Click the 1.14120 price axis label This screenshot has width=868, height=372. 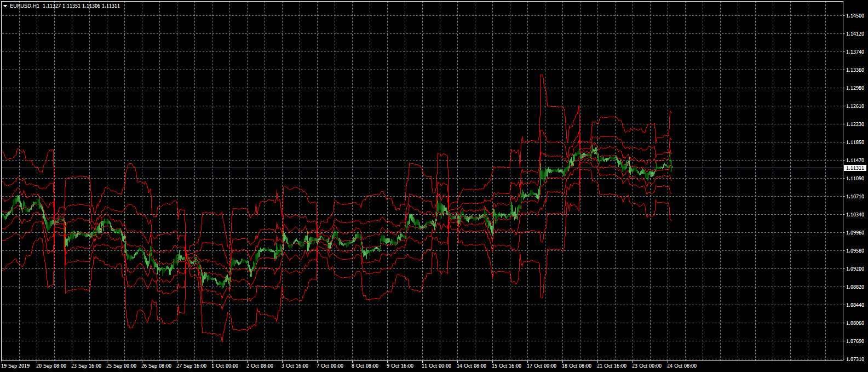coord(855,34)
